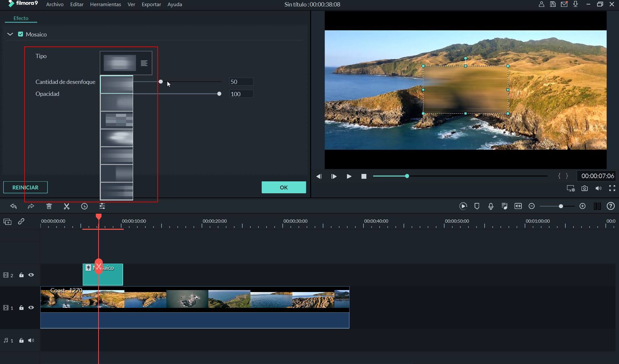Select the pixelated mosaic type option
This screenshot has width=619, height=364.
click(117, 120)
